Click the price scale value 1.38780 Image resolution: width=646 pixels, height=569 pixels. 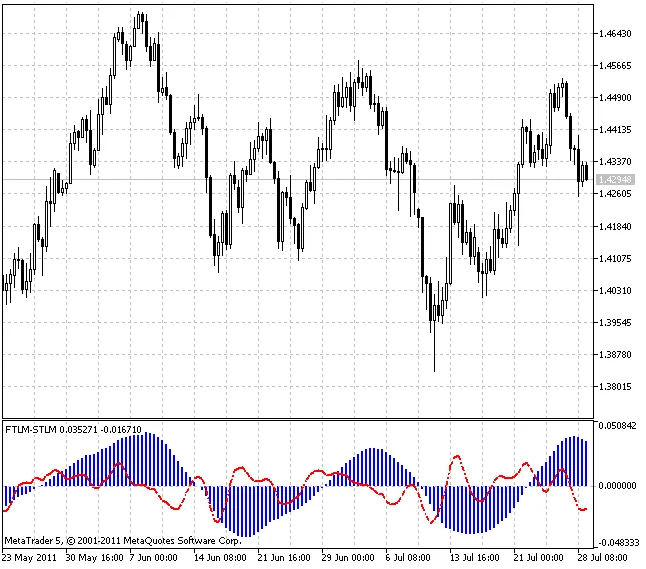[615, 355]
